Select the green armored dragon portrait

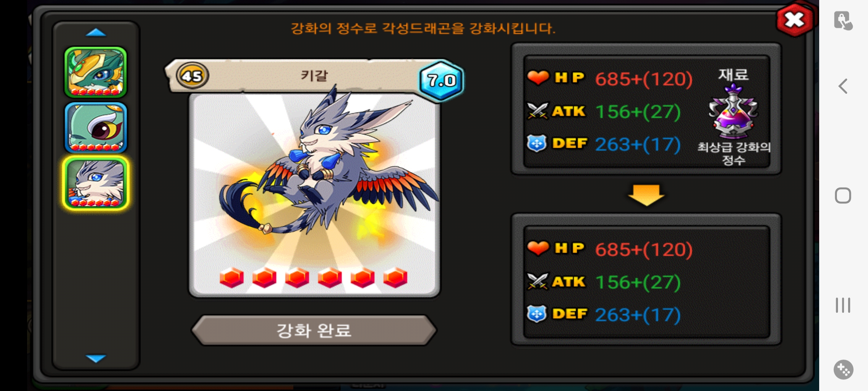(x=95, y=72)
